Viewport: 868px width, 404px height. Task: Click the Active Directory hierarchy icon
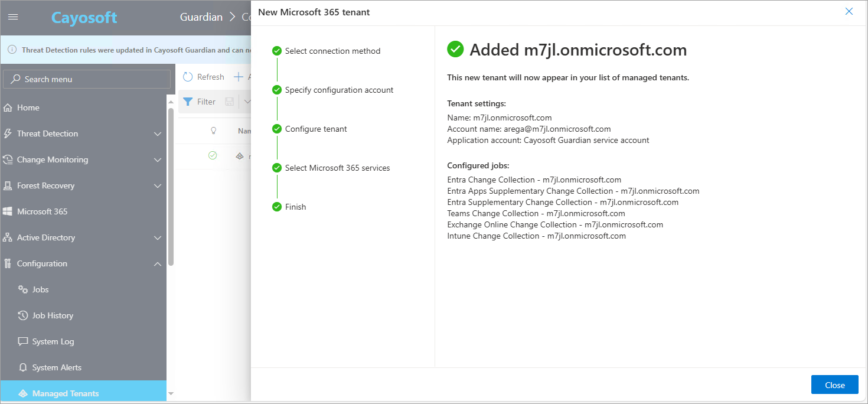pos(8,237)
